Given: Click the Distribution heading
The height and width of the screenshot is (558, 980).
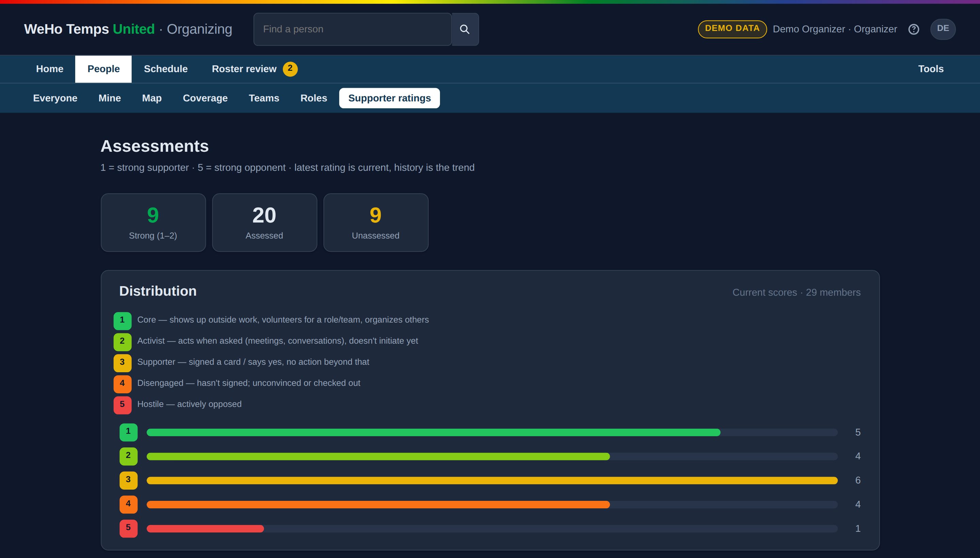Looking at the screenshot, I should pyautogui.click(x=158, y=291).
